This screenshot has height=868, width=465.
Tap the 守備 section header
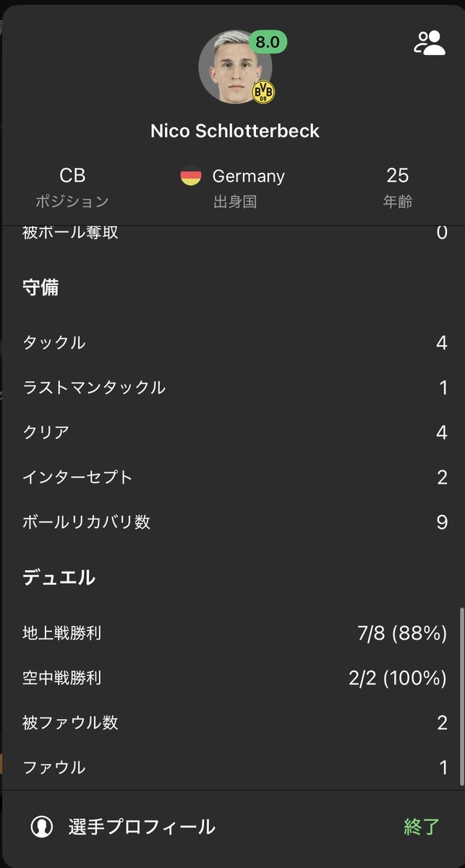[x=41, y=288]
